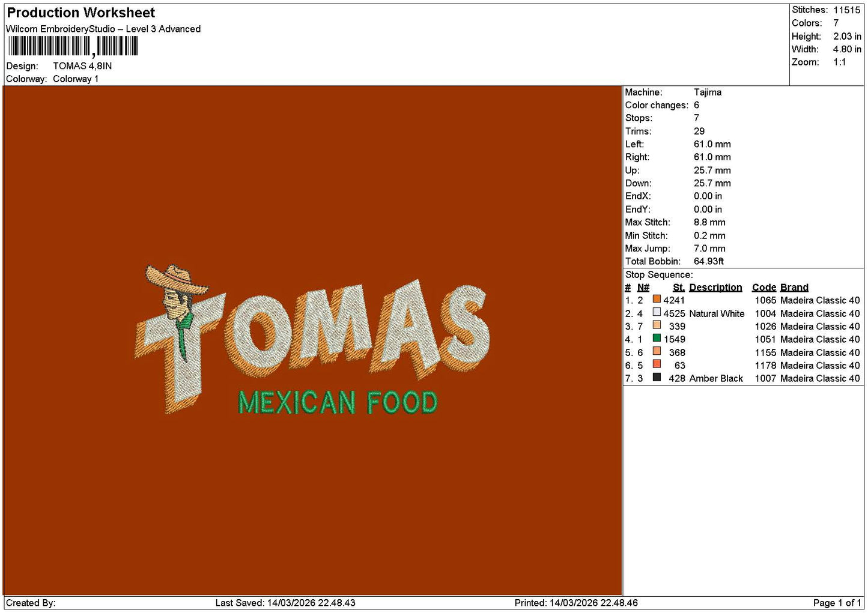Click the Up value 25.7 mm
This screenshot has width=868, height=613.
[712, 171]
